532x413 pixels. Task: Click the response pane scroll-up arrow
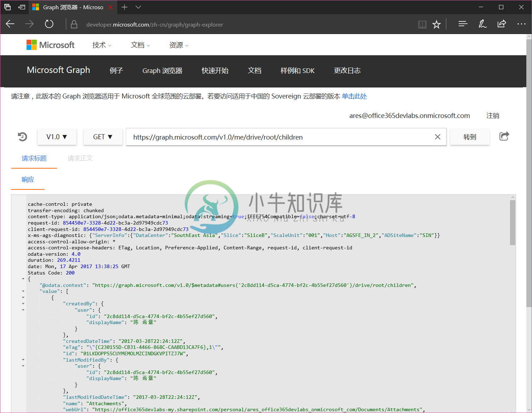tap(513, 197)
